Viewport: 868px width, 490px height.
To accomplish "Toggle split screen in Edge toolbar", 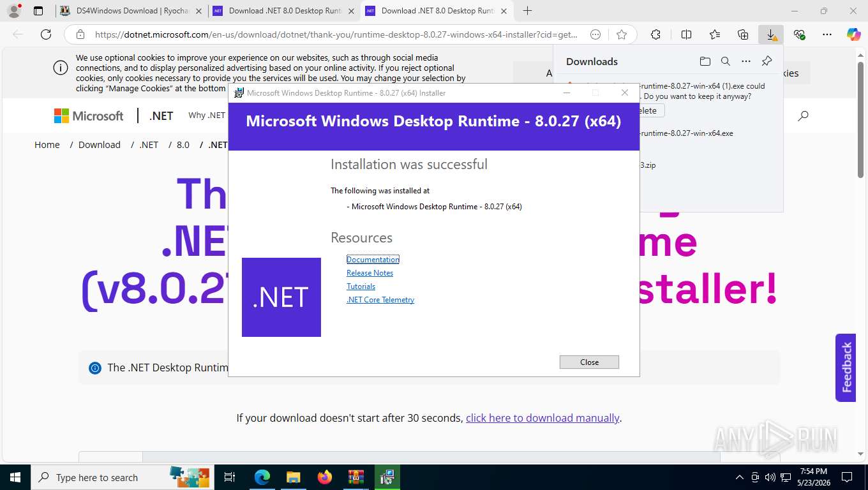I will (686, 34).
